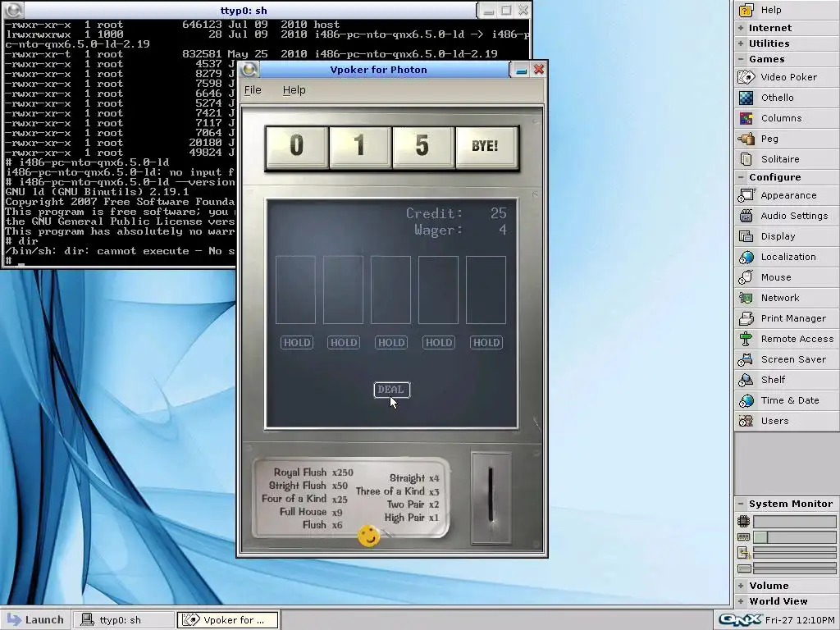This screenshot has width=840, height=630.
Task: Launch Othello from the shelf
Action: (x=787, y=98)
